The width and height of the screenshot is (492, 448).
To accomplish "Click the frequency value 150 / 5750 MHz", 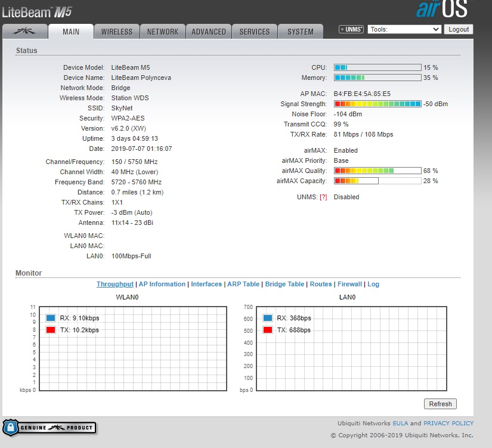I will point(134,162).
